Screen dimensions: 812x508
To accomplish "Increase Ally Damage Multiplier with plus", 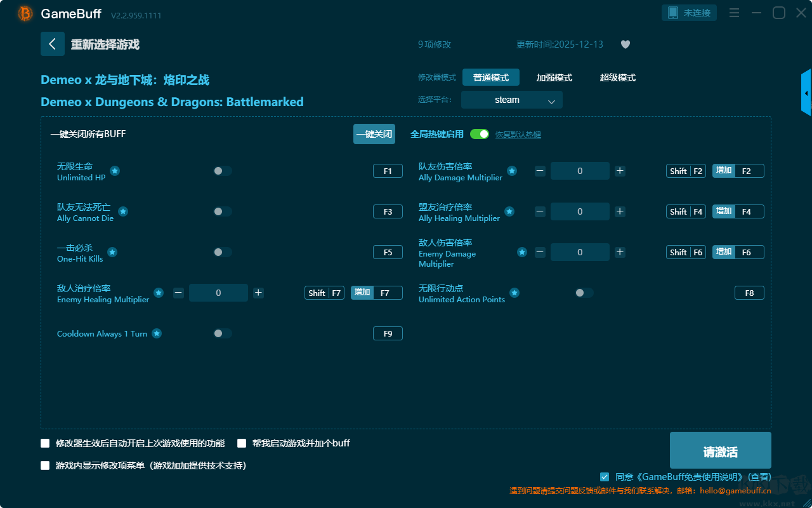I will 620,171.
